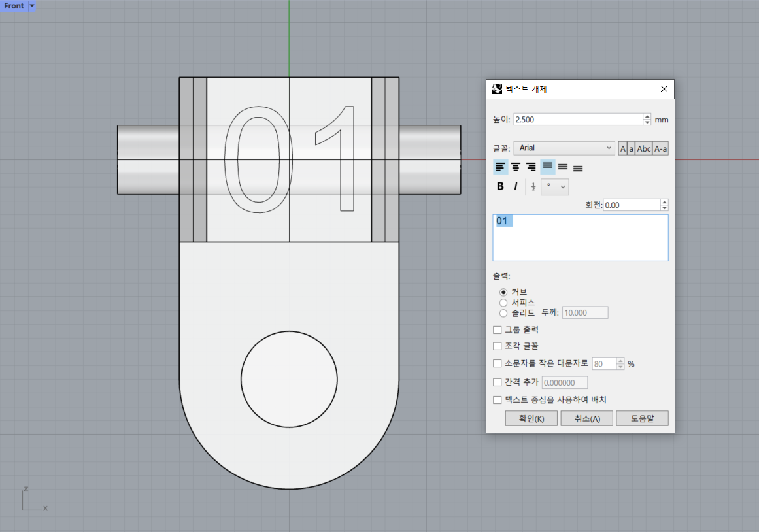759x532 pixels.
Task: Click the 0 digit outline on model
Action: coord(258,159)
